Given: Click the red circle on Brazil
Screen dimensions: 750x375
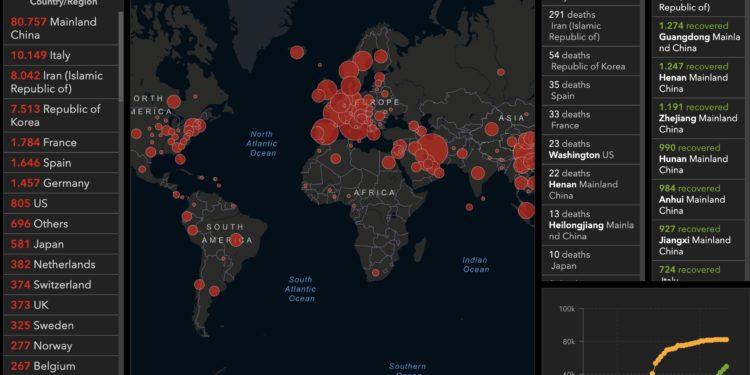Looking at the screenshot, I should pos(236,240).
